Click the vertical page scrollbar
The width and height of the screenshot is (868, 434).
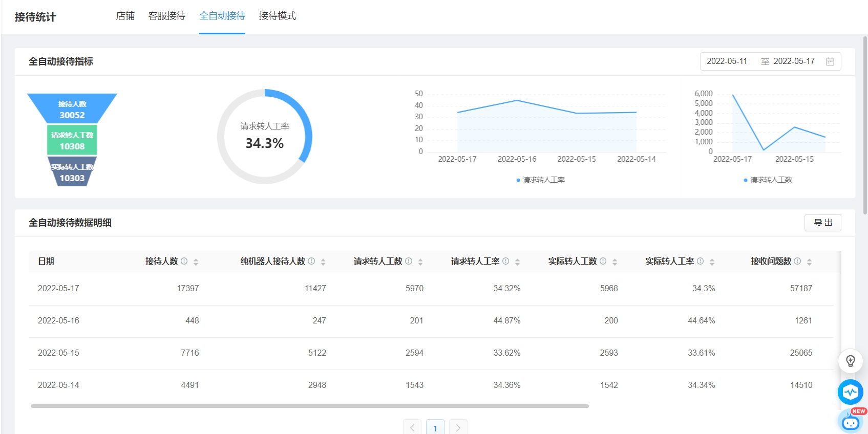tap(865, 125)
